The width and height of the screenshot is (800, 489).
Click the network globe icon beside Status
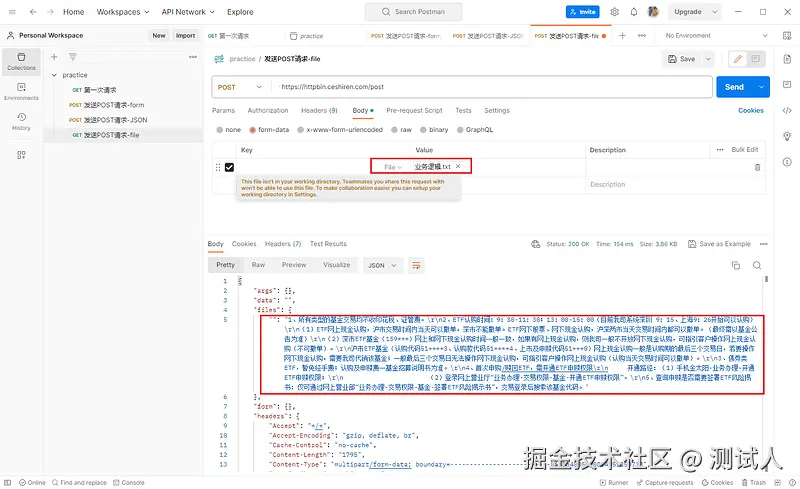536,244
